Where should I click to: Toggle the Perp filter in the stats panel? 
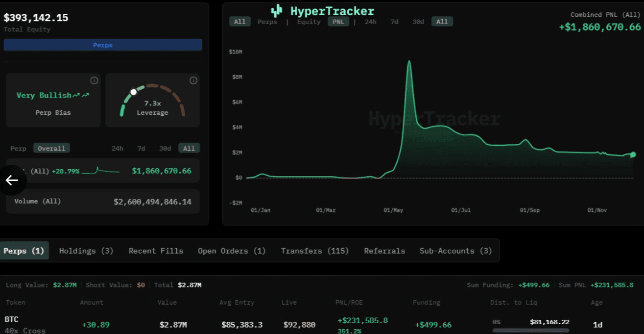point(18,148)
